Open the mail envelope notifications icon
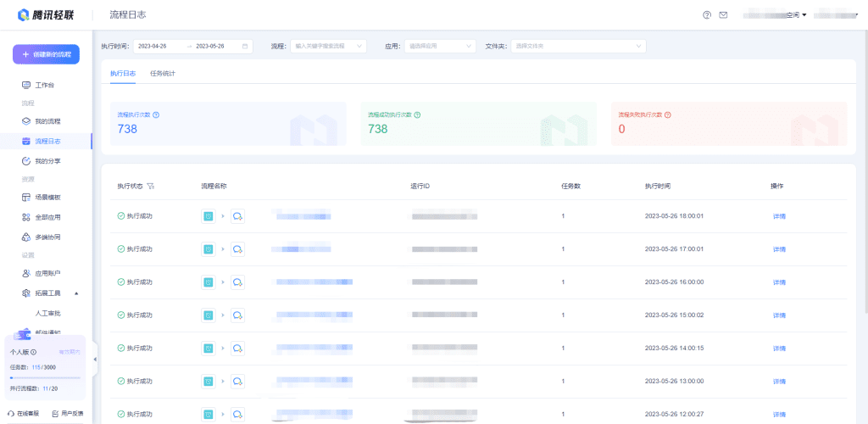 [723, 15]
